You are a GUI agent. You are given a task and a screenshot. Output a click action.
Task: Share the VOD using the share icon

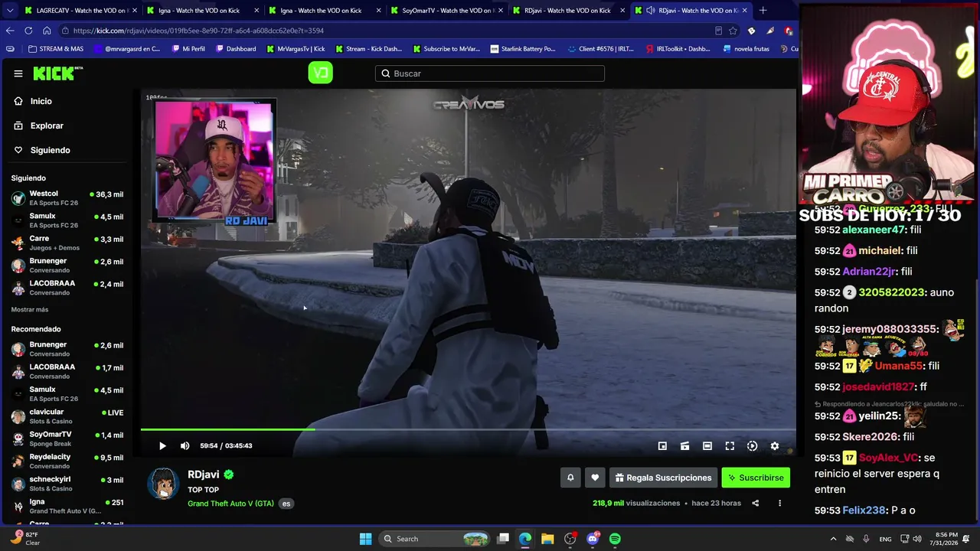click(x=755, y=503)
